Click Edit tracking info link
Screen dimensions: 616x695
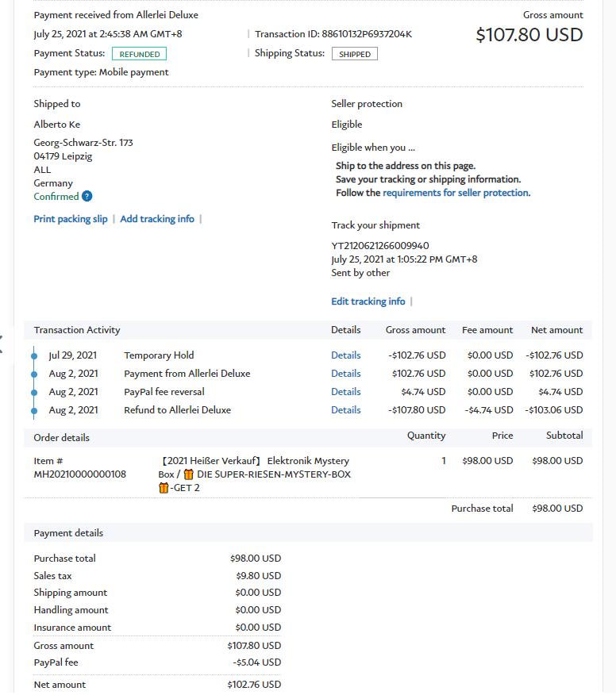click(368, 301)
